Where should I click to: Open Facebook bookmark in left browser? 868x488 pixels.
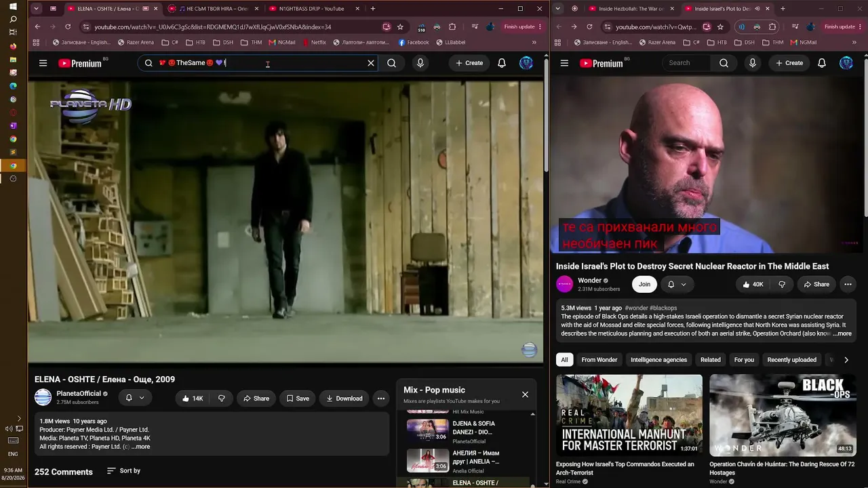(413, 42)
